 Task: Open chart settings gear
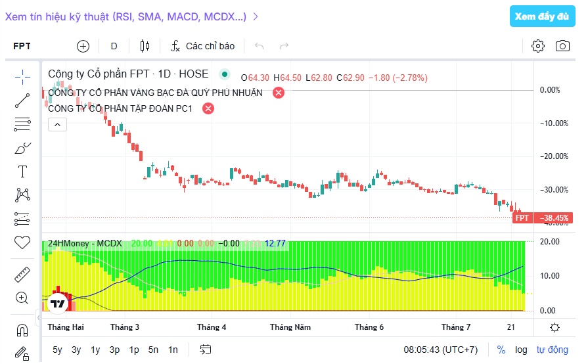click(x=538, y=46)
